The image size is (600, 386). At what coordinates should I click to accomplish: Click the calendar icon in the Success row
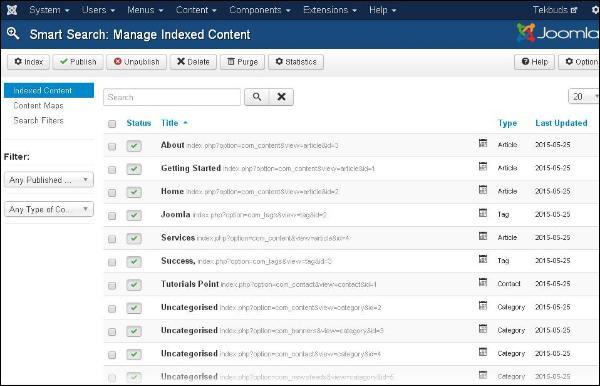(x=483, y=259)
